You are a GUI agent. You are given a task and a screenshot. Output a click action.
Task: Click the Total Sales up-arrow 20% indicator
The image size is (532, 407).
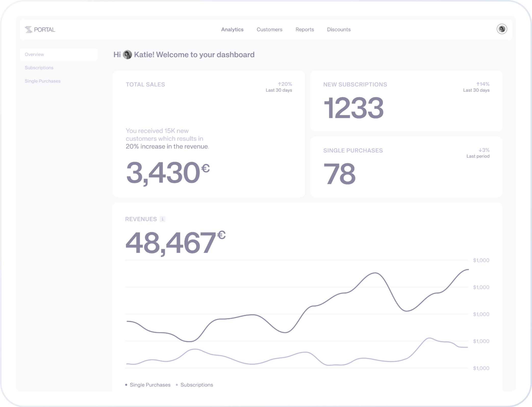pyautogui.click(x=285, y=84)
